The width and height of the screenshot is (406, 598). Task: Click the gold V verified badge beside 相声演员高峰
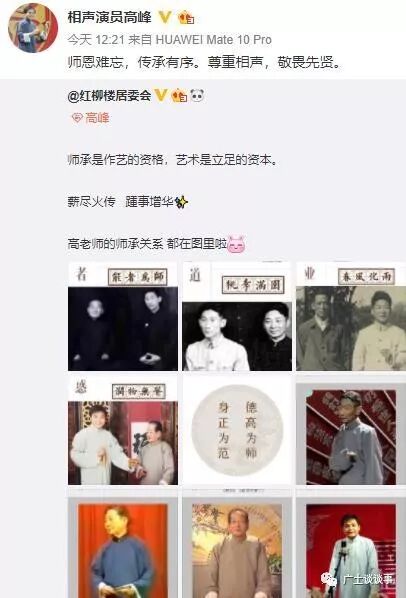pyautogui.click(x=165, y=17)
